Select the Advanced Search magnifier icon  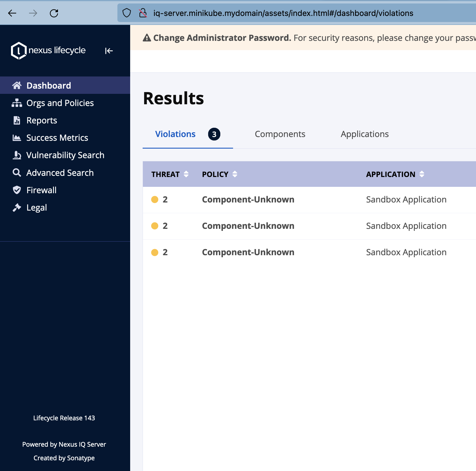point(17,173)
